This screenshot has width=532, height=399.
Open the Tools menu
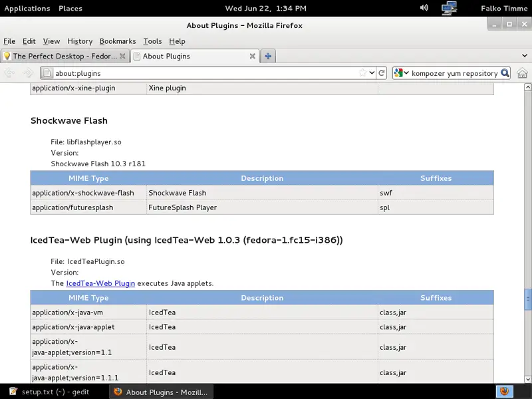[152, 41]
